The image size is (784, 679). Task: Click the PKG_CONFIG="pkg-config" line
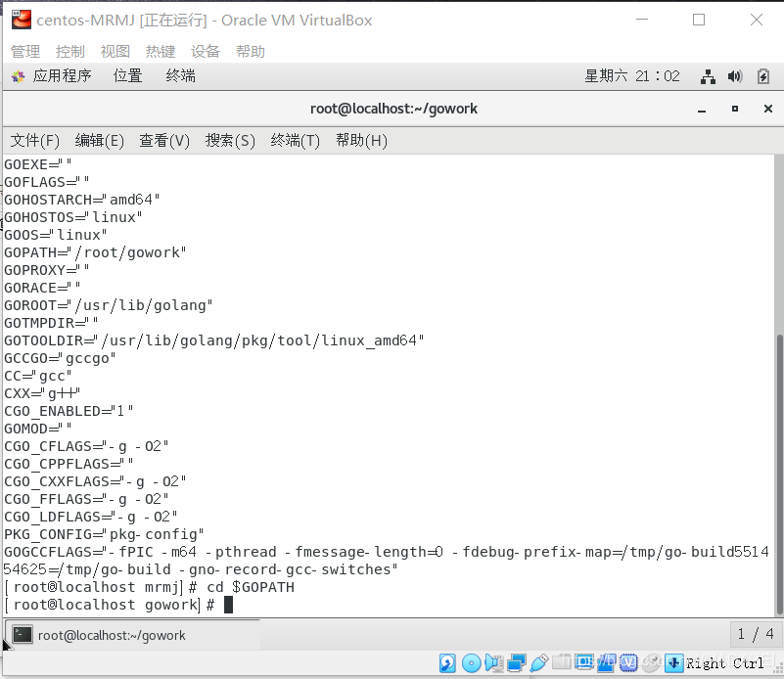click(104, 534)
